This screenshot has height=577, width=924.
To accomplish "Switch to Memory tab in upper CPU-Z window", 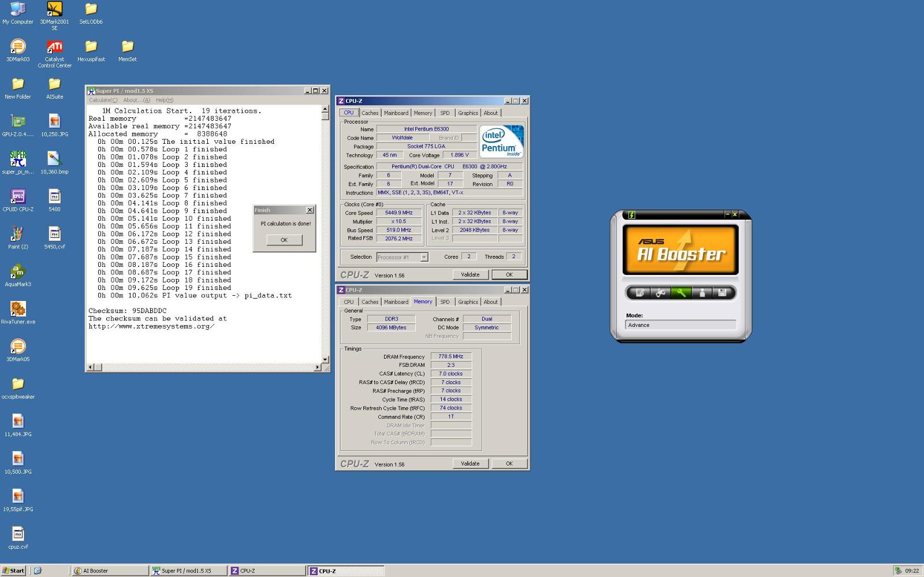I will (x=423, y=113).
